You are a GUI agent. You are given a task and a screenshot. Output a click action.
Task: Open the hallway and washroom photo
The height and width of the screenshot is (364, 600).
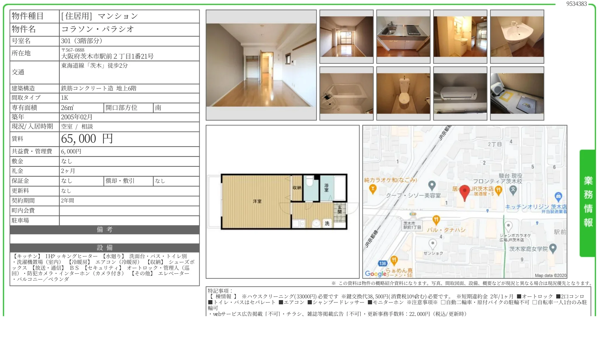tap(460, 36)
